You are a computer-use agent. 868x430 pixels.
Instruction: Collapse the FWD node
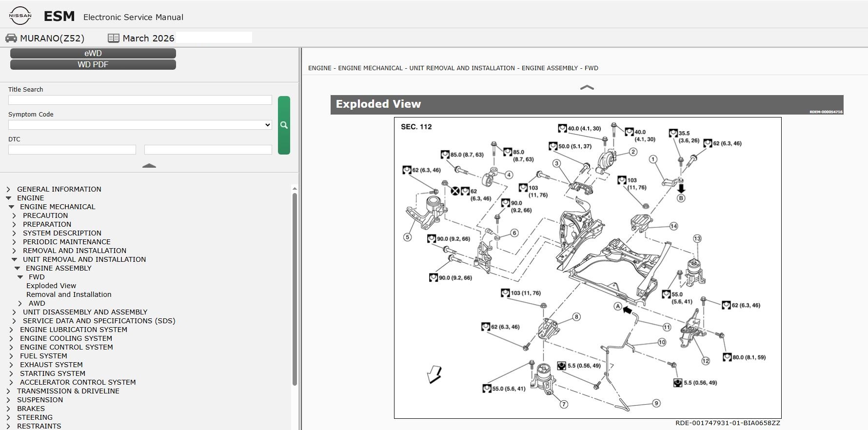[20, 277]
